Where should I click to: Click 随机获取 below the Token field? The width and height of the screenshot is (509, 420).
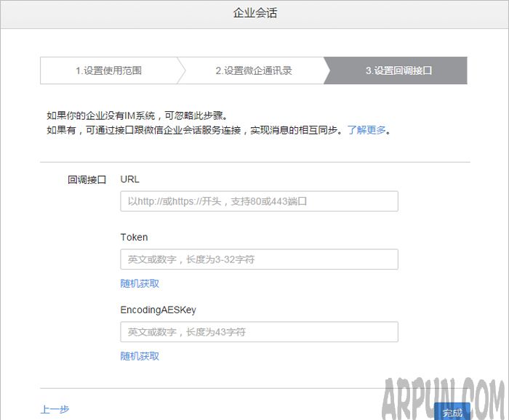tap(140, 283)
